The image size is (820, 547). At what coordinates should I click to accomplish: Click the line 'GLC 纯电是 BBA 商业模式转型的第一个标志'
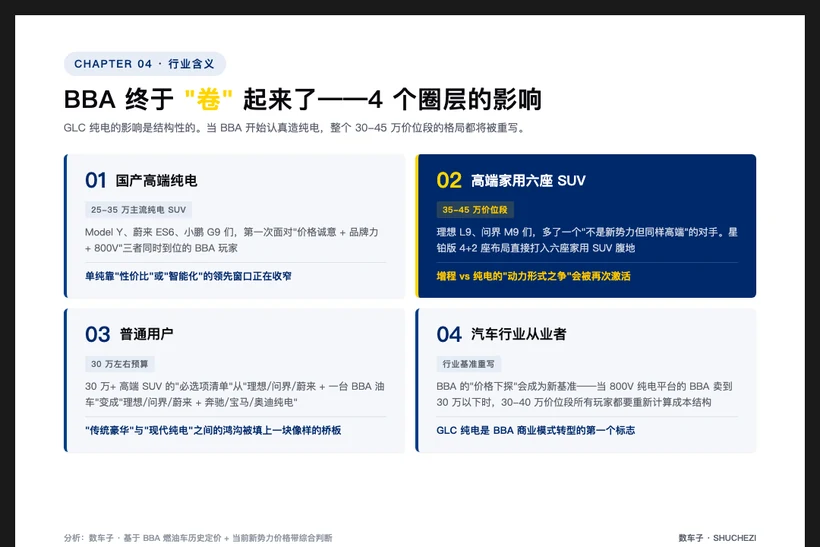(x=536, y=430)
